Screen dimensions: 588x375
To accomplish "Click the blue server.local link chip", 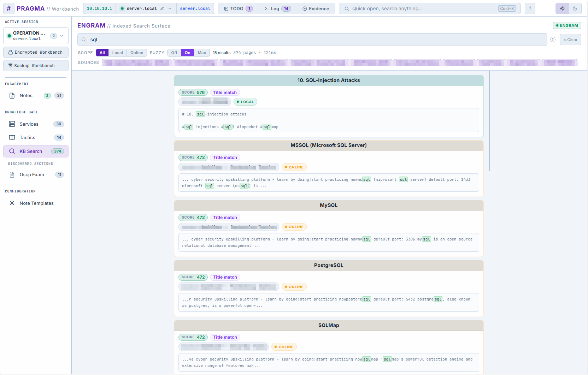I will 195,8.
